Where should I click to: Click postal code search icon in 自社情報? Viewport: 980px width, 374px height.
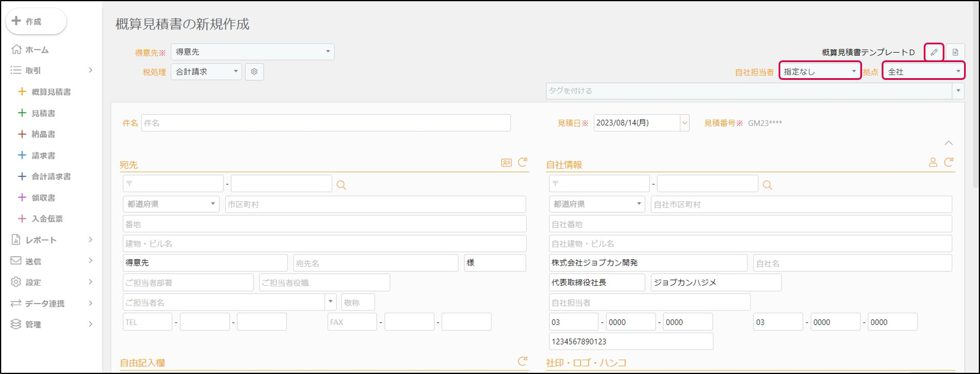pos(767,185)
